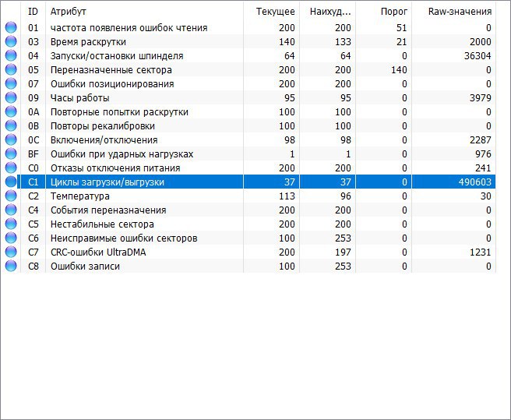The image size is (511, 420).
Task: Click raw value 2287
Action: tap(480, 140)
